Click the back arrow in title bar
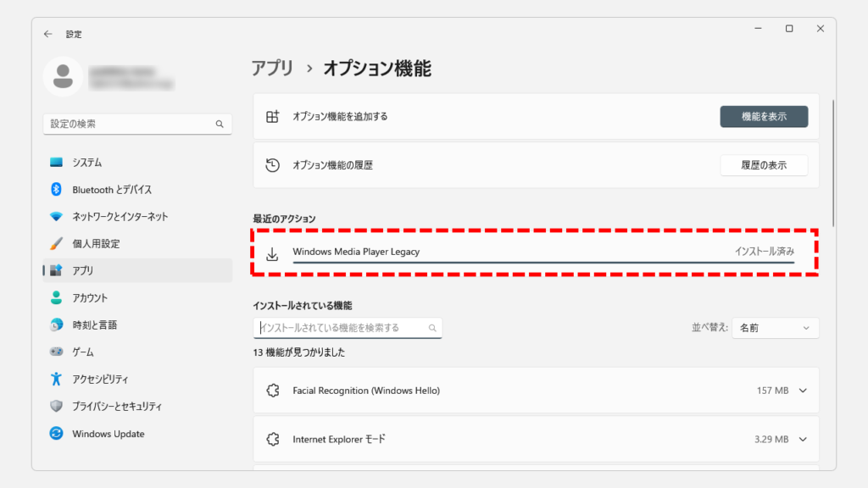Screen dimensions: 868x488 point(48,34)
